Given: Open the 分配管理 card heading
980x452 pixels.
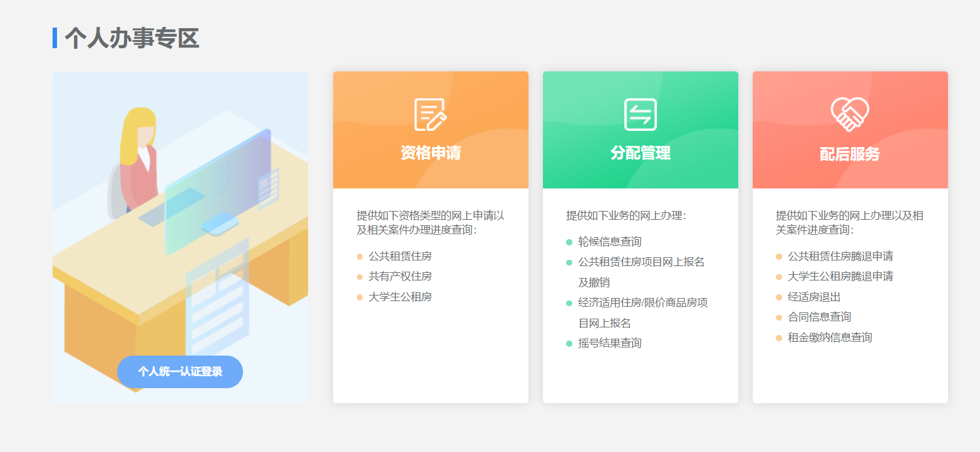Looking at the screenshot, I should [641, 153].
